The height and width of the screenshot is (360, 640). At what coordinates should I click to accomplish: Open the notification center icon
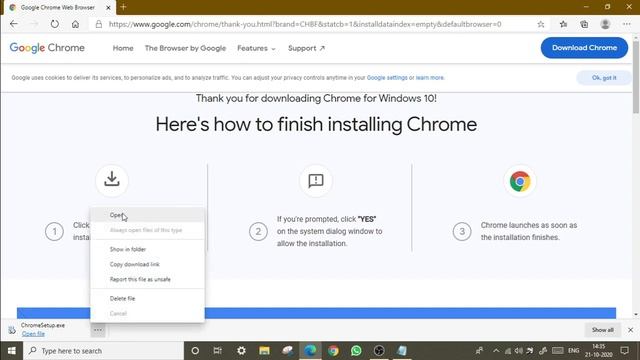coord(624,351)
